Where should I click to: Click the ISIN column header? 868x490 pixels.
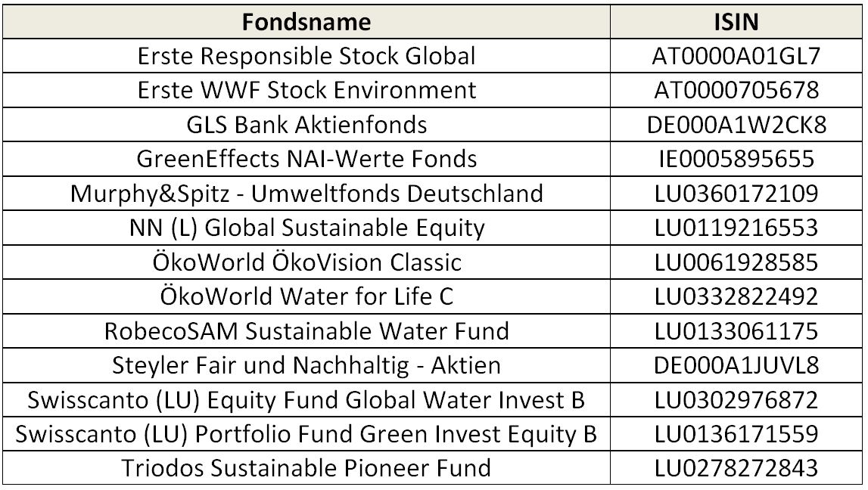[x=736, y=22]
